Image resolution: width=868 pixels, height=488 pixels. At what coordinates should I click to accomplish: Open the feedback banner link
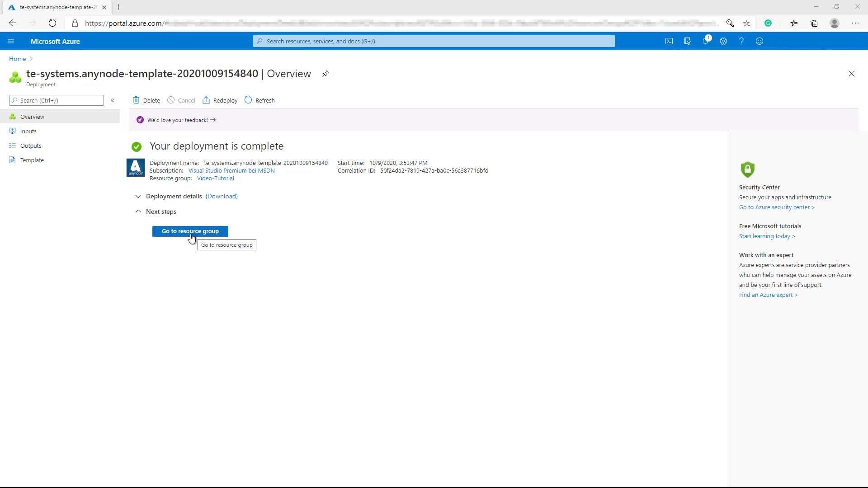181,120
